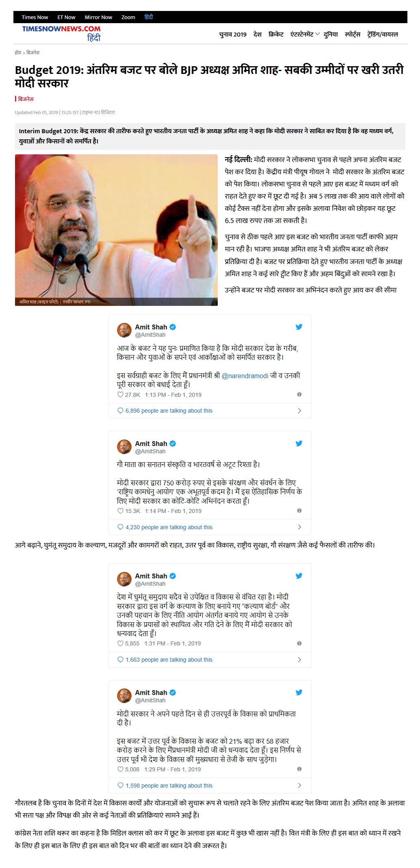
Task: Open the चुनाव 2019 menu item
Action: coord(233,34)
